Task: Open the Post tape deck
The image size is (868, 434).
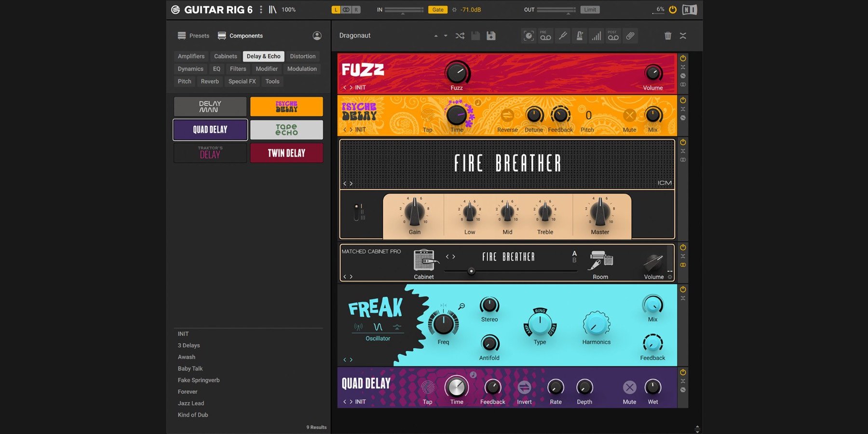Action: (x=613, y=36)
